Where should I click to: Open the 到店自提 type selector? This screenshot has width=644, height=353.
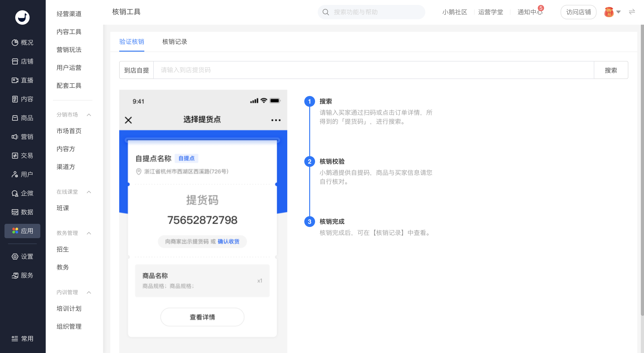136,70
